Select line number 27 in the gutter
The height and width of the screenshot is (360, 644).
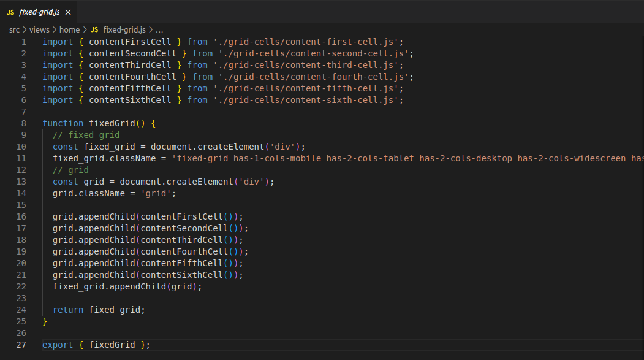pyautogui.click(x=21, y=345)
